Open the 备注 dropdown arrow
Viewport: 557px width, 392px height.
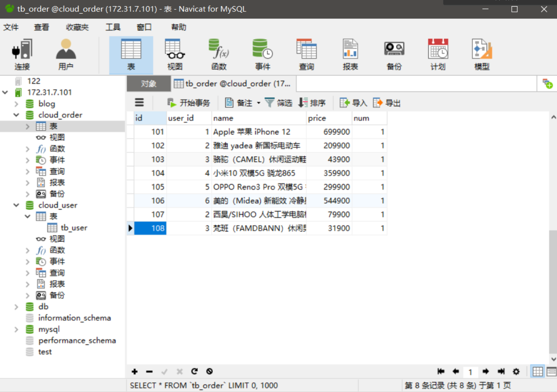[259, 103]
